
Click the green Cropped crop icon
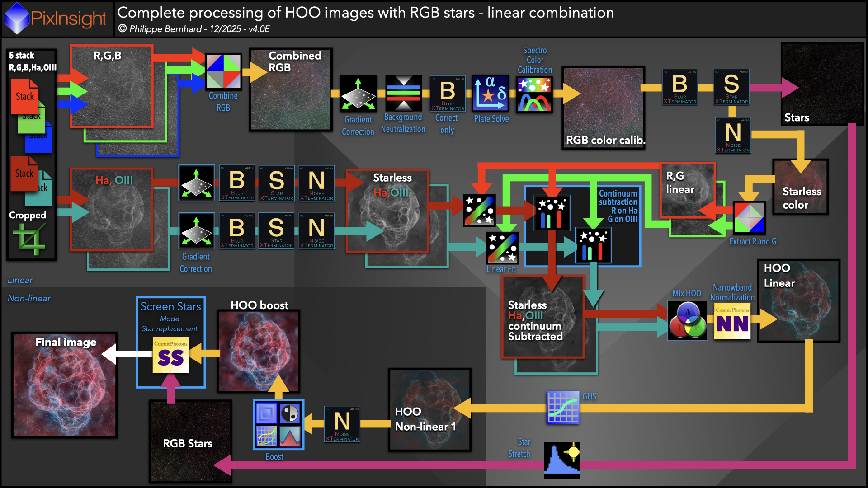click(x=29, y=238)
